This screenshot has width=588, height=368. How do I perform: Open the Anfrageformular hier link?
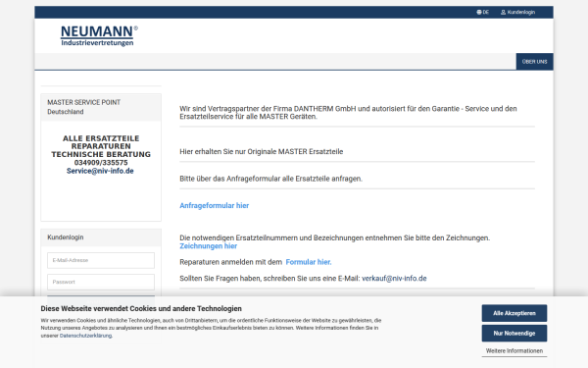point(214,205)
